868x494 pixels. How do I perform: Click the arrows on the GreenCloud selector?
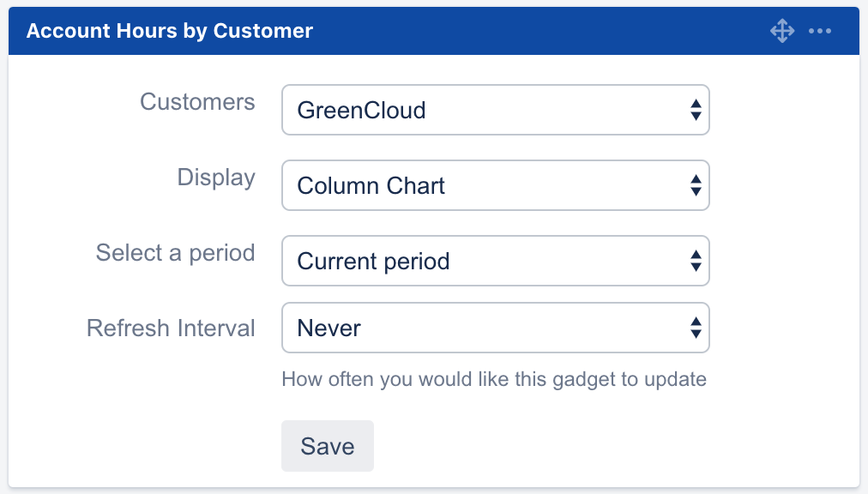click(x=696, y=110)
